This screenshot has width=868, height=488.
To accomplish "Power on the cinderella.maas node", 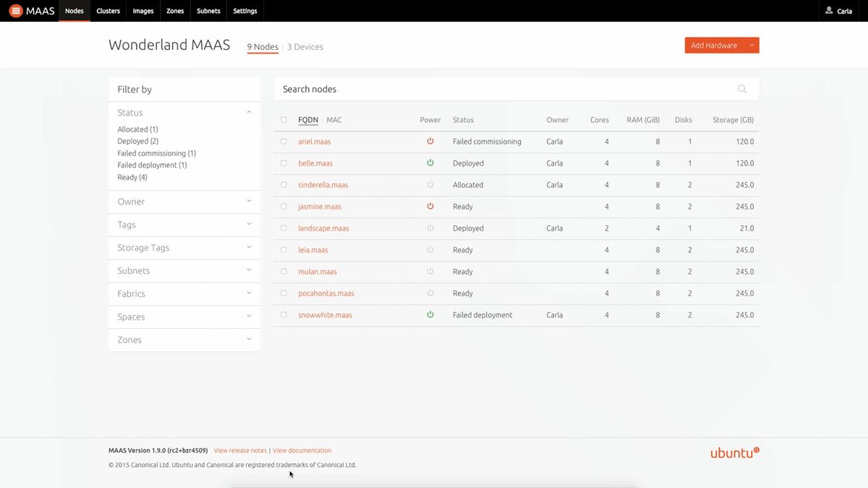I will click(x=430, y=185).
